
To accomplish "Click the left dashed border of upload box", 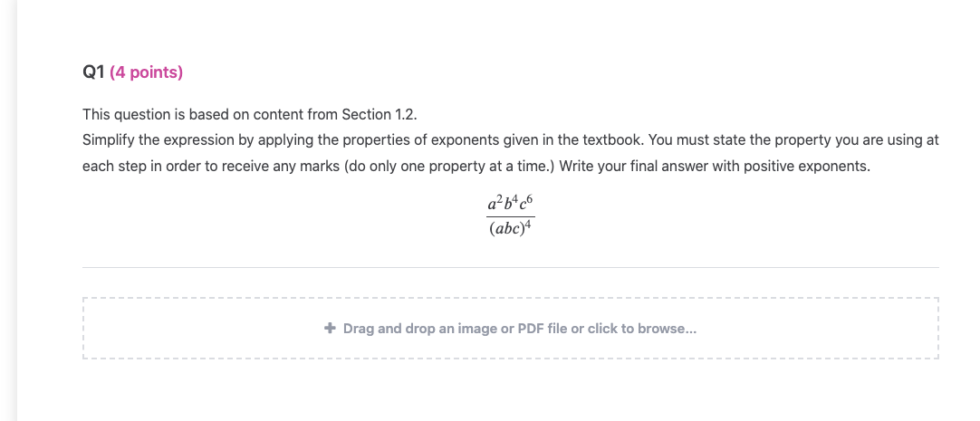I will (83, 329).
